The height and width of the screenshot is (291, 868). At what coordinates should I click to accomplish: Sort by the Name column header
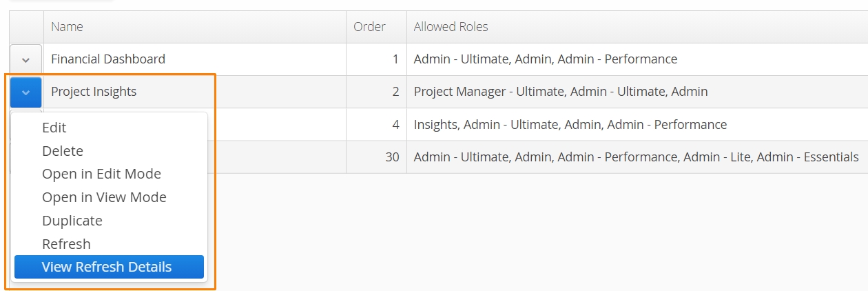[194, 27]
